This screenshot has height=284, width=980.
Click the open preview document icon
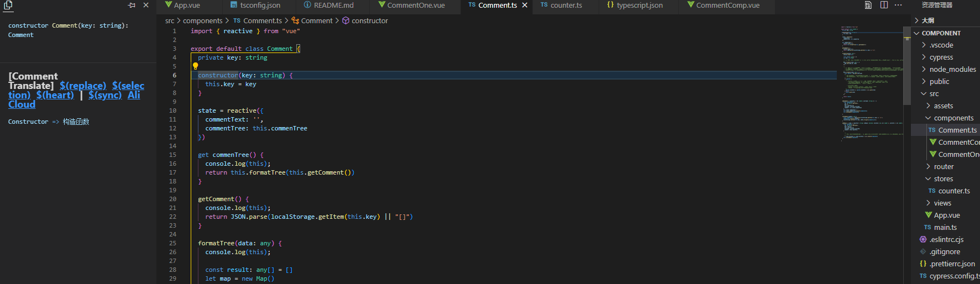coord(868,5)
